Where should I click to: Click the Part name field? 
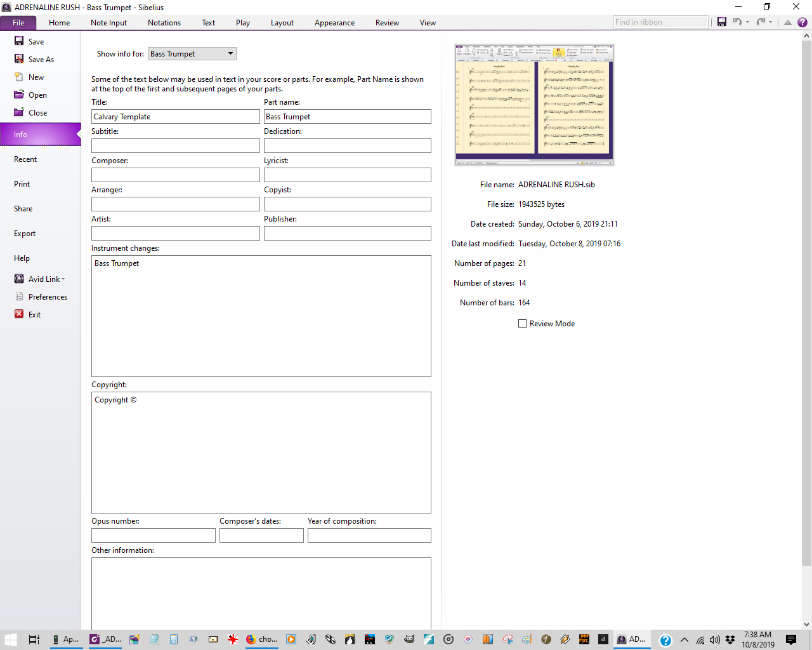(x=348, y=117)
